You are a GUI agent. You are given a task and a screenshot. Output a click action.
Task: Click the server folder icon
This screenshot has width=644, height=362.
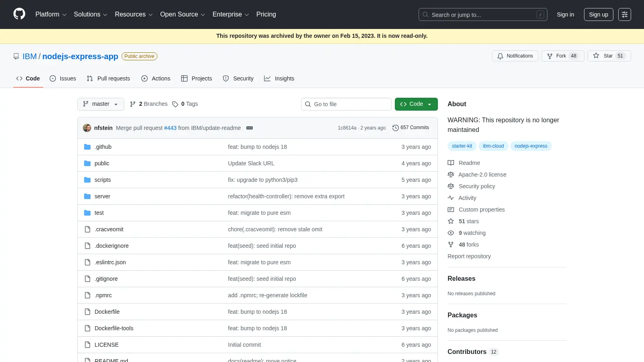[87, 196]
